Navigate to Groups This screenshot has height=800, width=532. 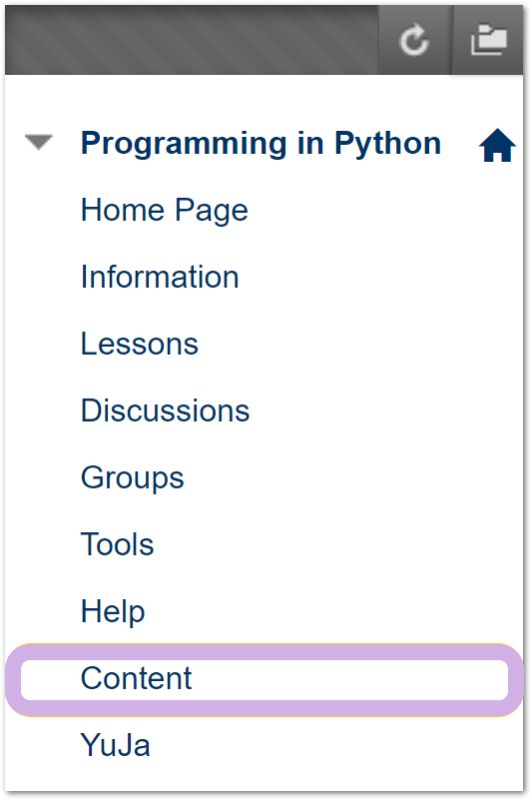[132, 478]
